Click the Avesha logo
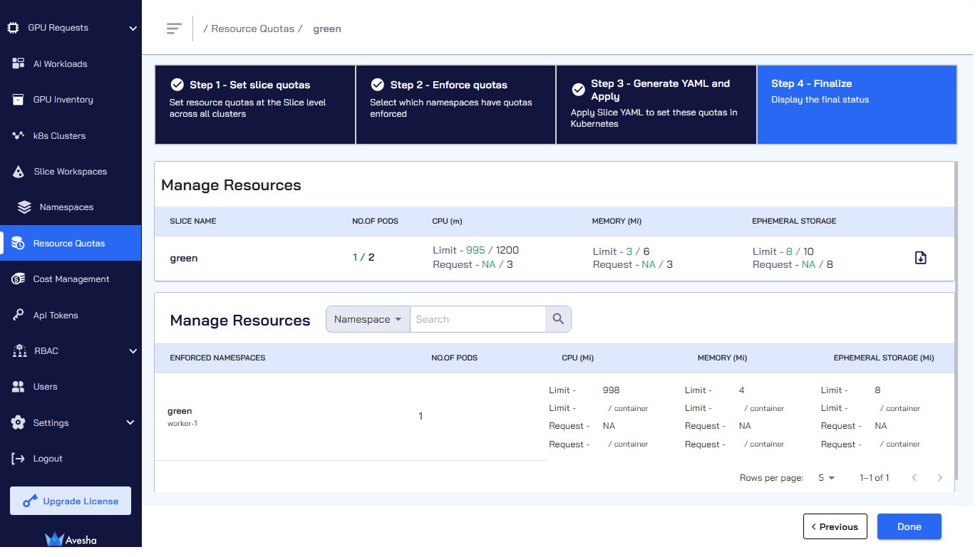The height and width of the screenshot is (557, 980). coord(71,539)
